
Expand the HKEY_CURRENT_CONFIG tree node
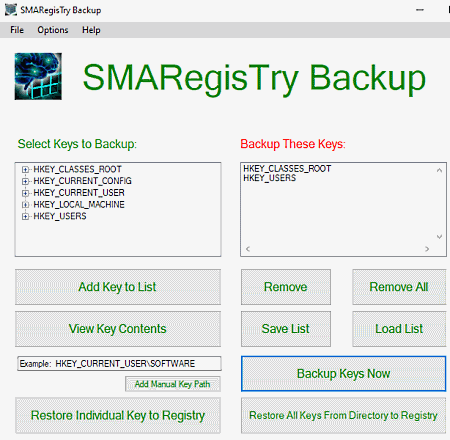click(x=25, y=181)
